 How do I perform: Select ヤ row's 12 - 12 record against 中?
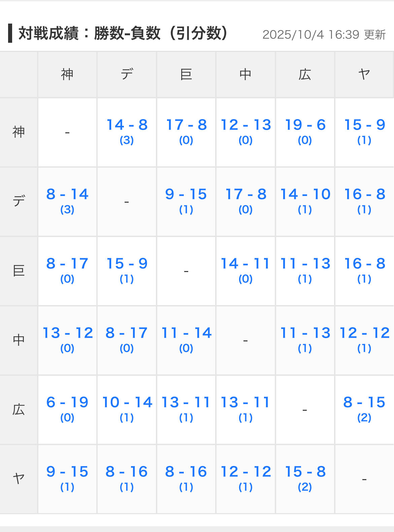(245, 472)
